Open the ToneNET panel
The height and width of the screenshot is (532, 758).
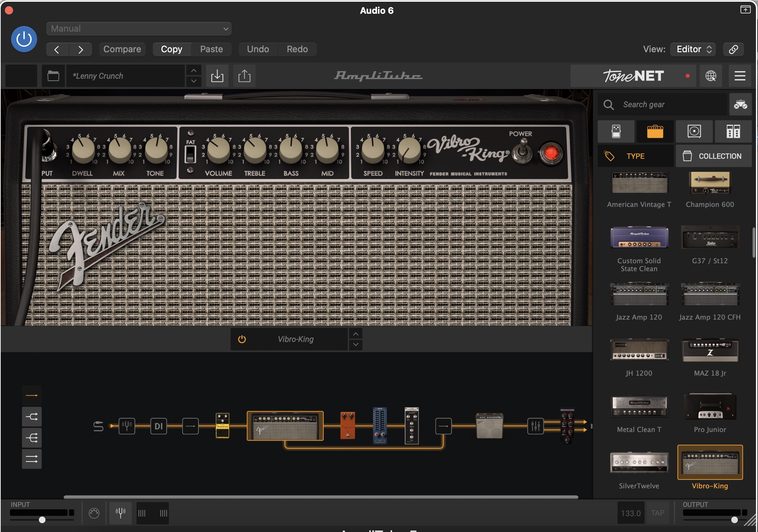point(633,76)
